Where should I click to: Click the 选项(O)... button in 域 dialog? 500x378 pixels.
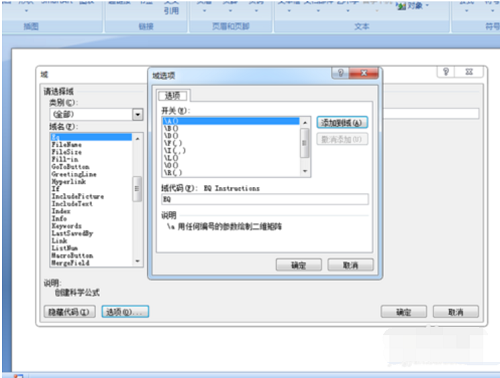(125, 312)
